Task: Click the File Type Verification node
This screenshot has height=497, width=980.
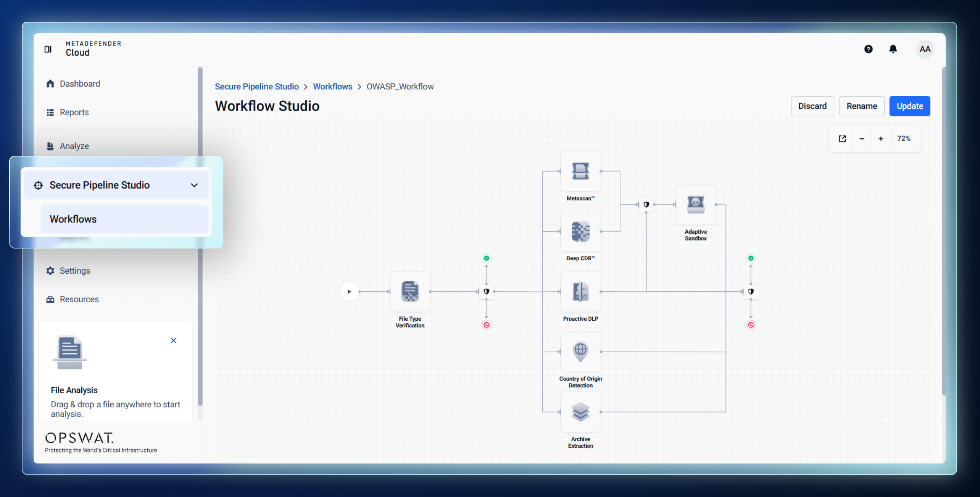Action: click(x=410, y=292)
